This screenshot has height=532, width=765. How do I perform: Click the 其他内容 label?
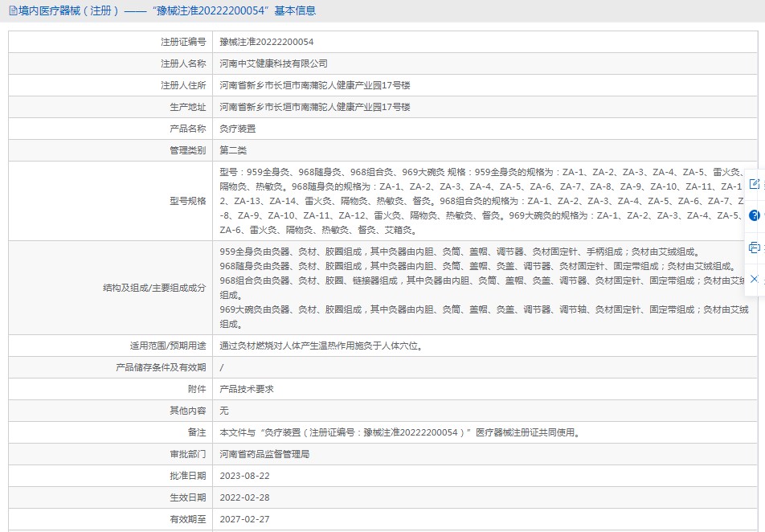188,411
